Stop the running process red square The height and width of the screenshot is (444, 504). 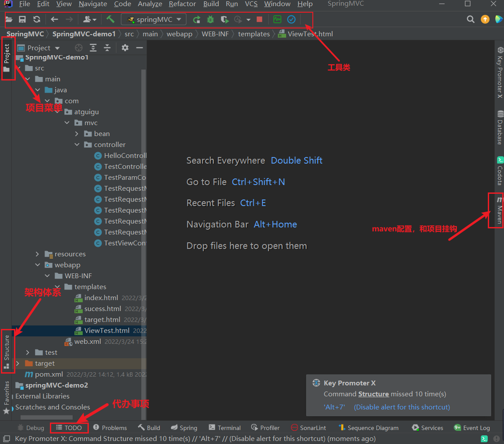pyautogui.click(x=259, y=19)
